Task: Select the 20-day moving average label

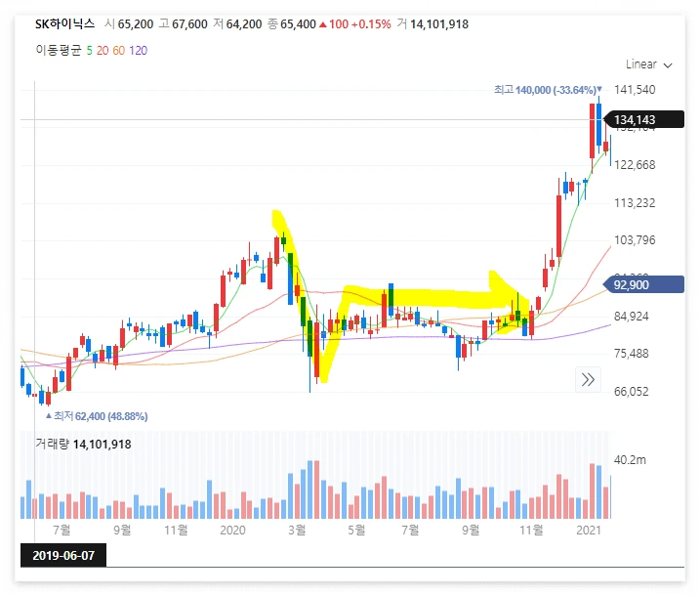Action: pos(103,51)
